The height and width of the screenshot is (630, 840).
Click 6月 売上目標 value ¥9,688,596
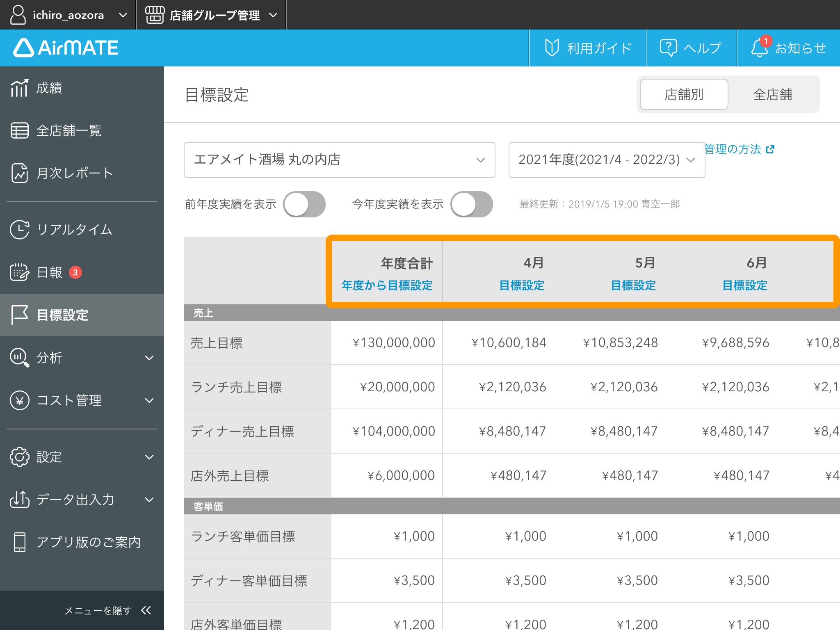(735, 342)
